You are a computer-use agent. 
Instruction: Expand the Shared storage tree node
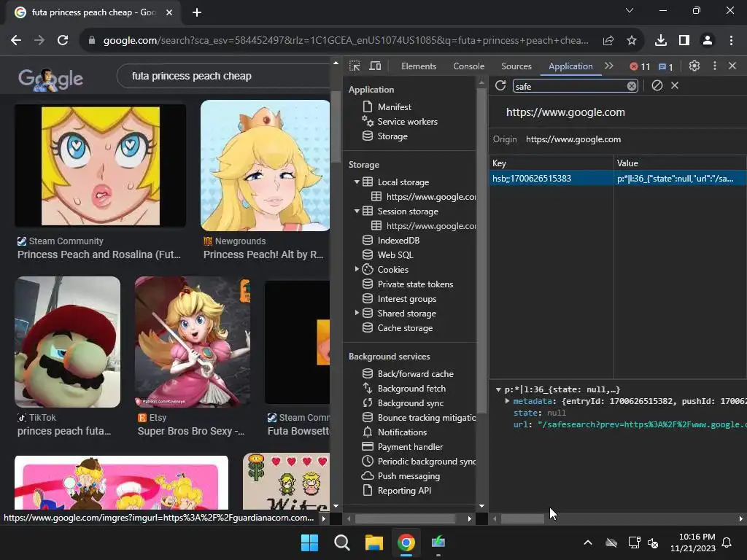[x=356, y=313]
